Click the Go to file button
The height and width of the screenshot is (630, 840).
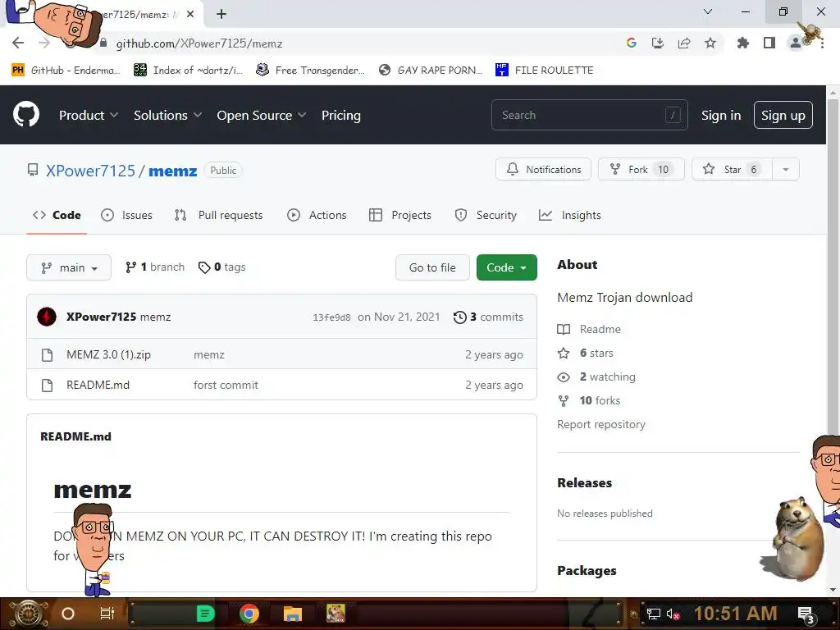(x=432, y=267)
